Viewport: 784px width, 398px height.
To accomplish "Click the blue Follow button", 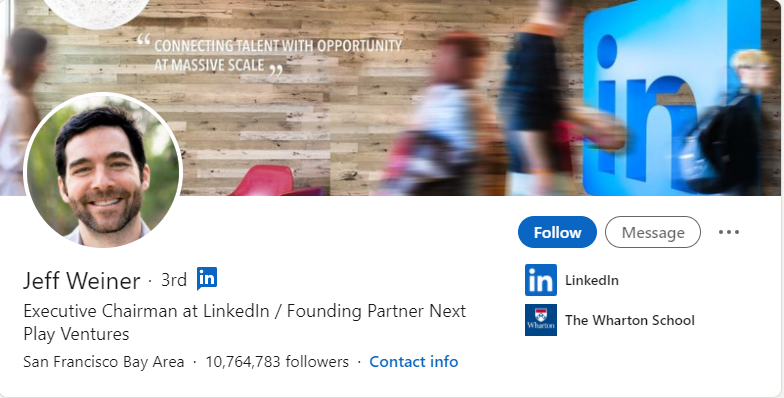I will [x=557, y=232].
